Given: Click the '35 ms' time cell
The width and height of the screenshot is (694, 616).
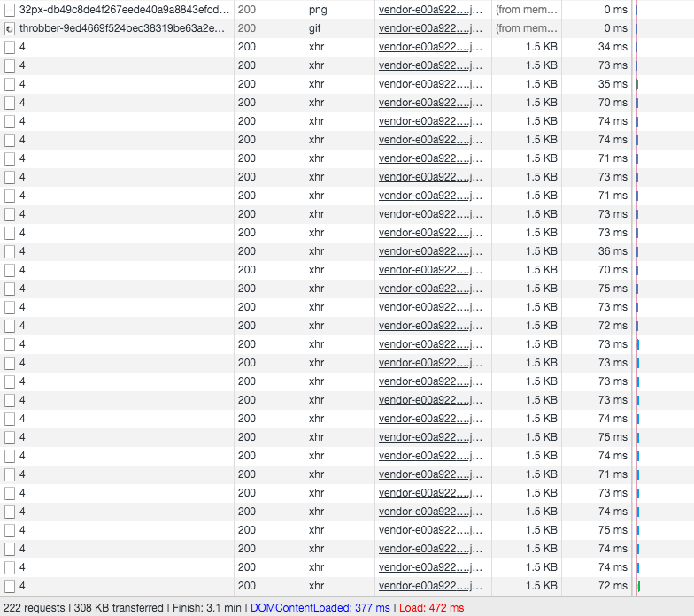Looking at the screenshot, I should 613,84.
